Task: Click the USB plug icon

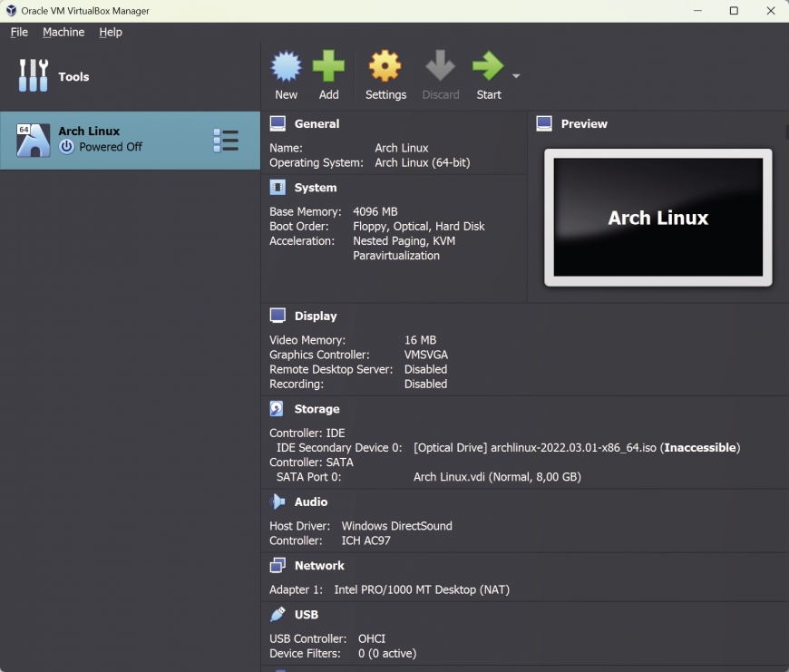Action: click(278, 614)
